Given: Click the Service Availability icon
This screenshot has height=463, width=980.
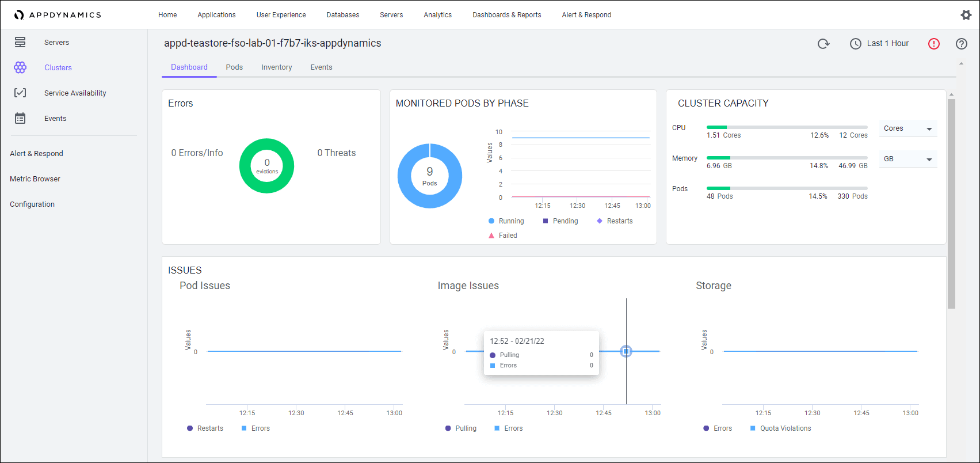Looking at the screenshot, I should (20, 93).
